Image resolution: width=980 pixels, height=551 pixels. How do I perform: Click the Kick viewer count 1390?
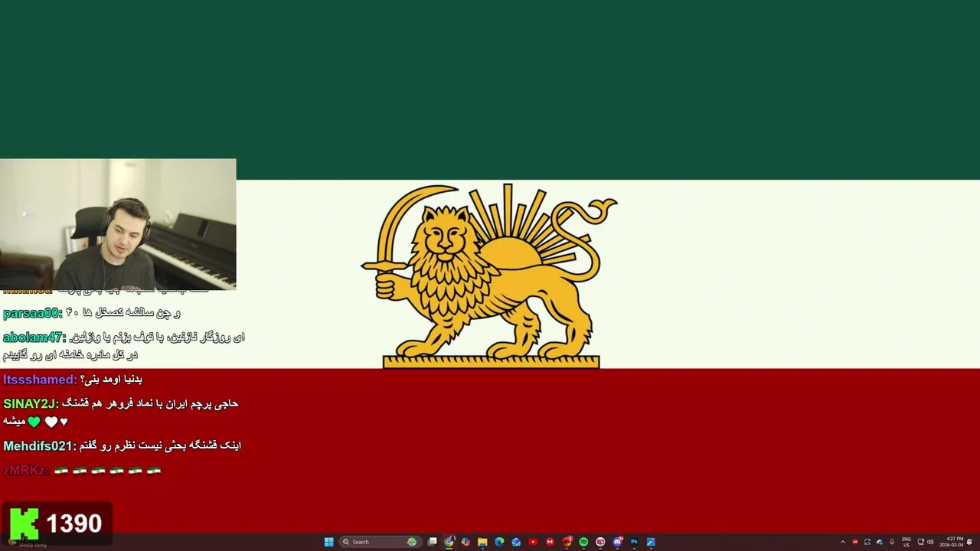(x=73, y=523)
